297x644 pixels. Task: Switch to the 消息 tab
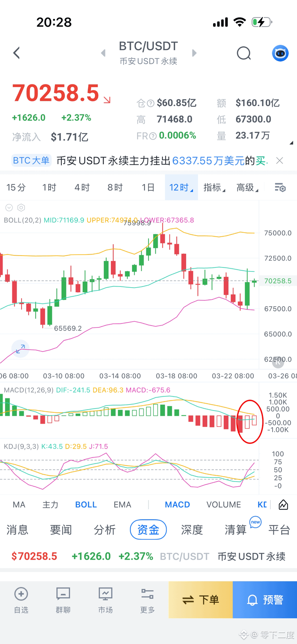17,530
